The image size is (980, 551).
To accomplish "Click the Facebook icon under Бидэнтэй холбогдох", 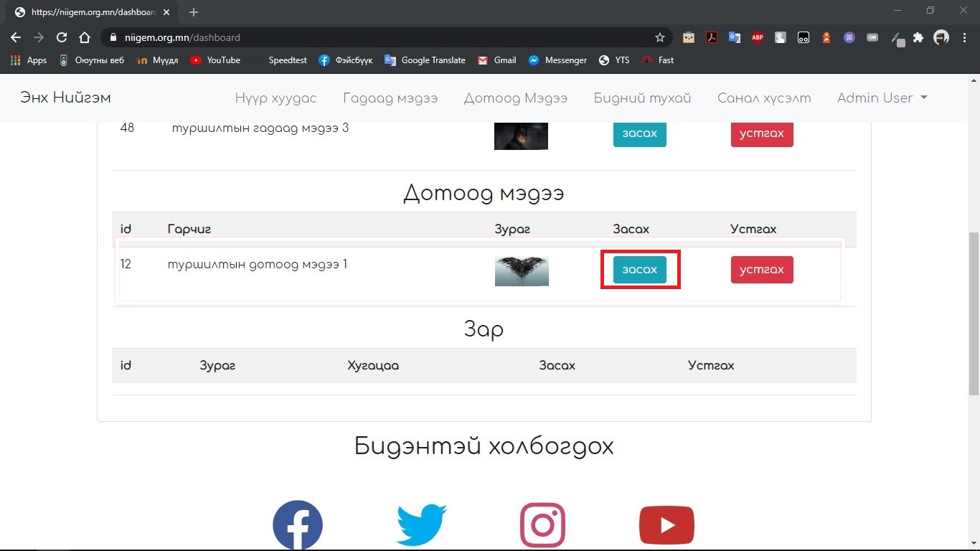I will tap(298, 525).
